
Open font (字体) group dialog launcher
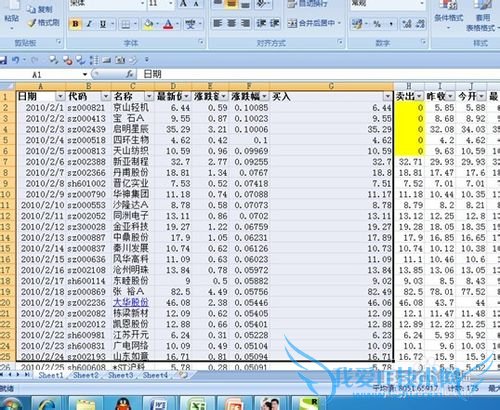[x=201, y=42]
